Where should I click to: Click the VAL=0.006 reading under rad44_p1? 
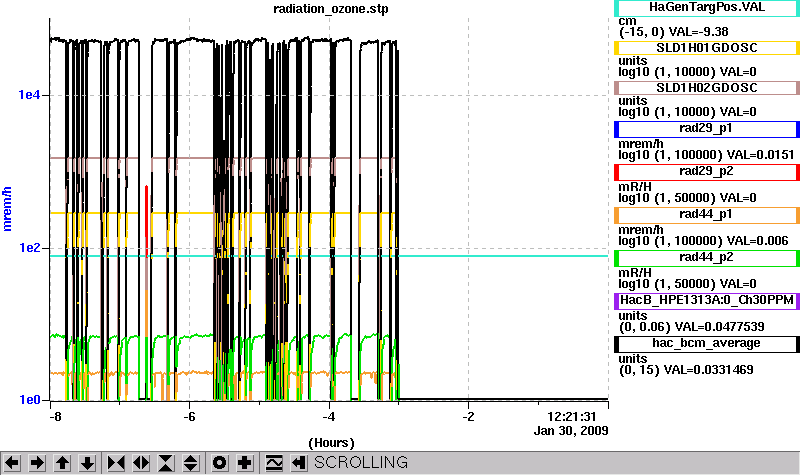(757, 241)
